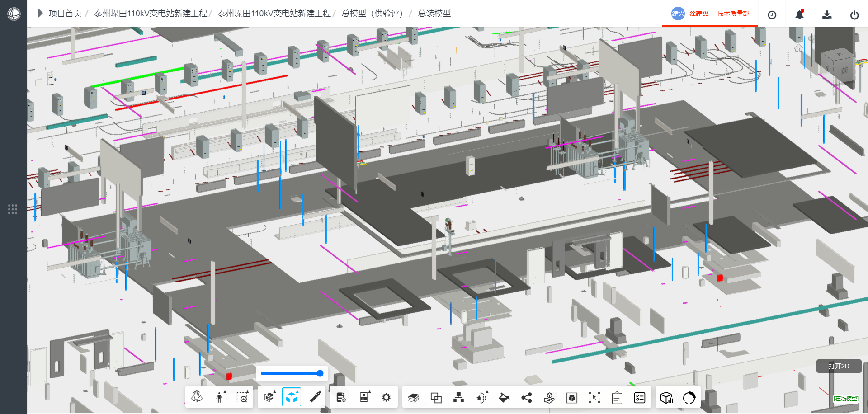Activate the ruler measurement tool
The width and height of the screenshot is (868, 414).
pos(315,397)
